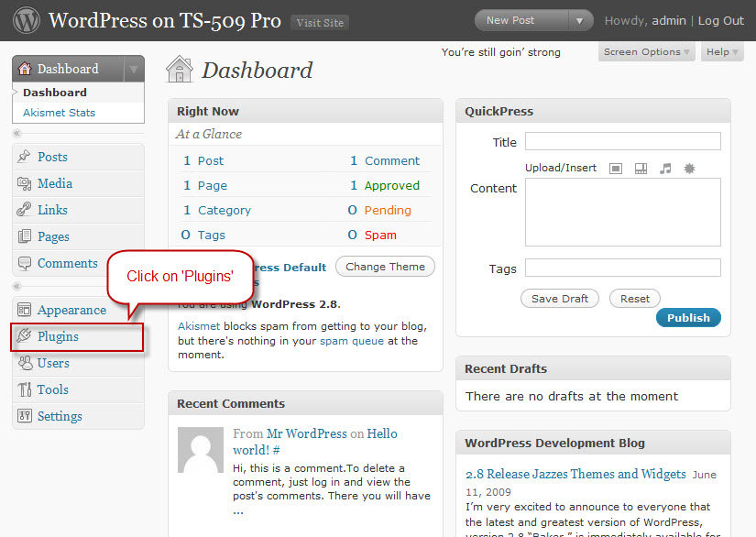The image size is (756, 537).
Task: Click the Change Theme button
Action: pyautogui.click(x=385, y=267)
